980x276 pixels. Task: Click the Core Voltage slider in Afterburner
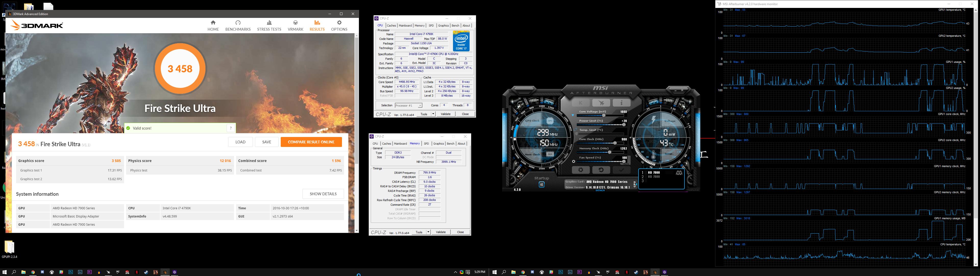click(x=600, y=116)
